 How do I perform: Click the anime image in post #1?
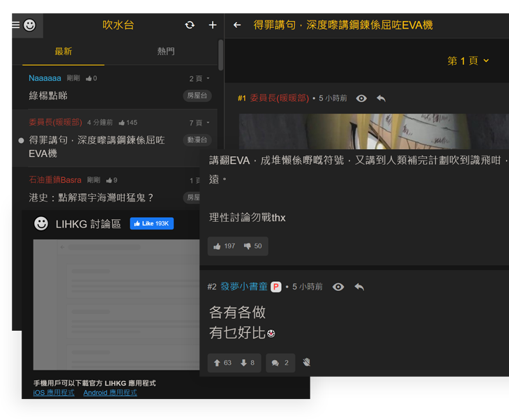click(374, 132)
